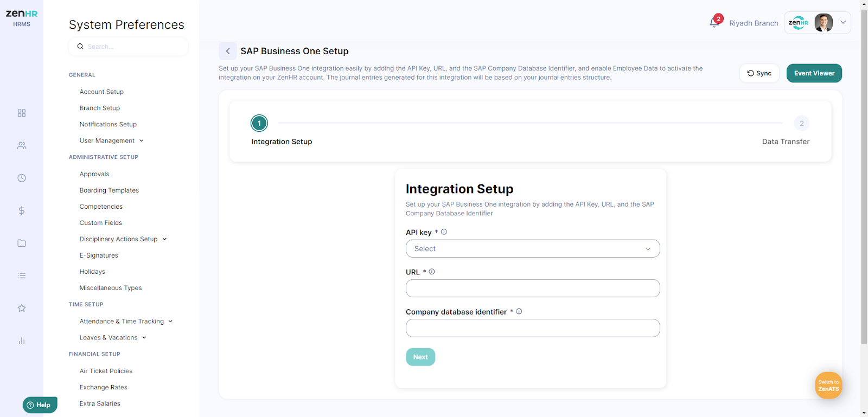Viewport: 868px width, 417px height.
Task: Click the GENERAL section heading
Action: click(x=82, y=75)
